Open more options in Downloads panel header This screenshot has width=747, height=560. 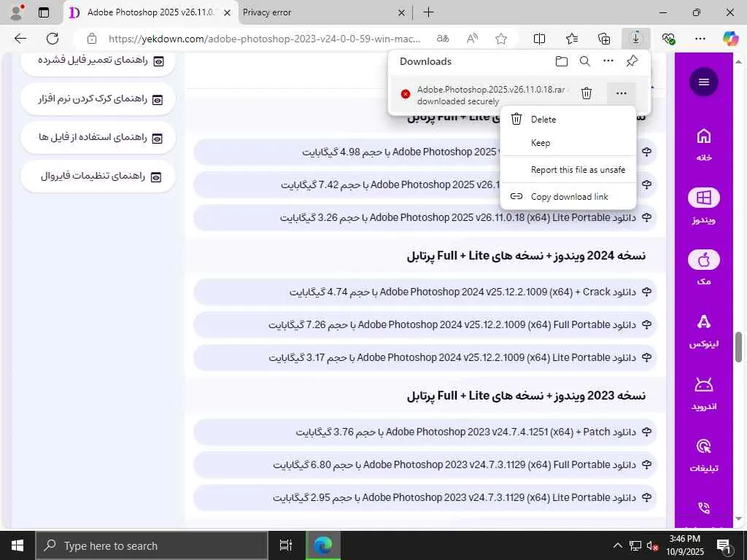tap(608, 61)
